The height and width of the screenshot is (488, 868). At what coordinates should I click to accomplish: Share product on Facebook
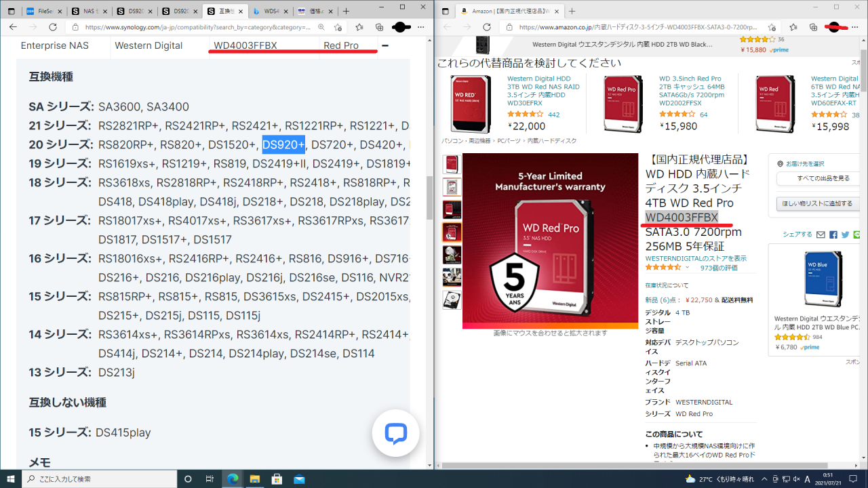(x=833, y=235)
